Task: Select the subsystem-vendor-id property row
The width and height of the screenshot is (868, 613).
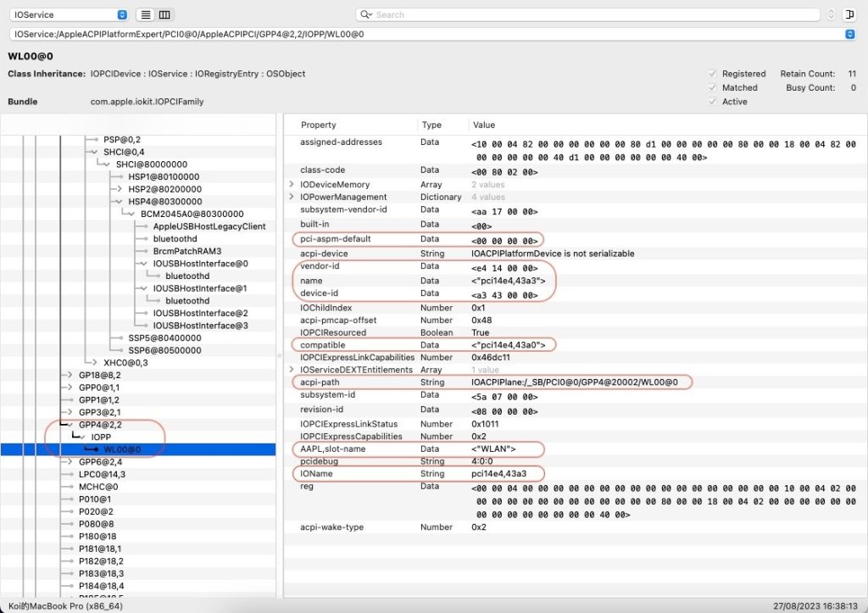Action: (x=576, y=210)
